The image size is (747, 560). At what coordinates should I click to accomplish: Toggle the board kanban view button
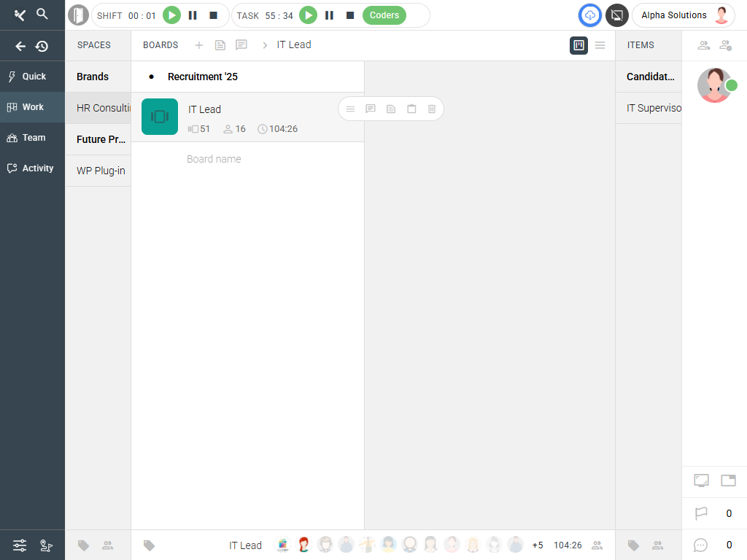(x=578, y=45)
